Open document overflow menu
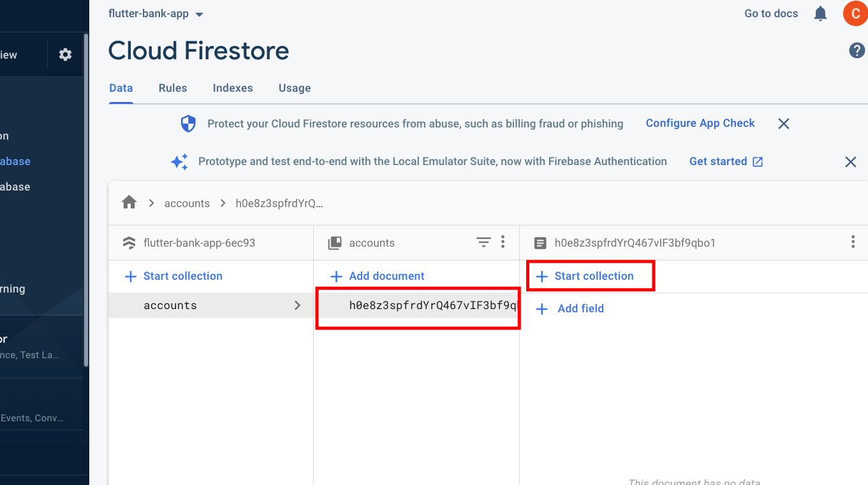Screen dimensions: 868x485 point(853,242)
